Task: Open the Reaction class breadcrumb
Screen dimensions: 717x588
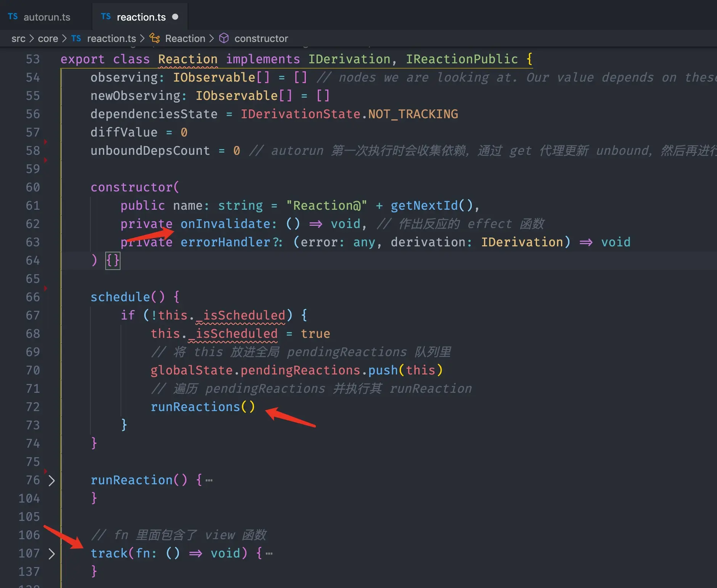Action: point(185,39)
